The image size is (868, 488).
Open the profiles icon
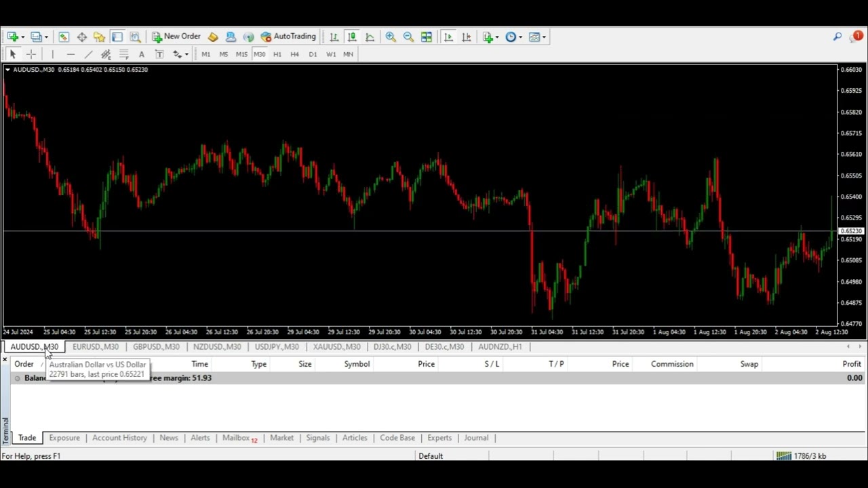coord(36,37)
